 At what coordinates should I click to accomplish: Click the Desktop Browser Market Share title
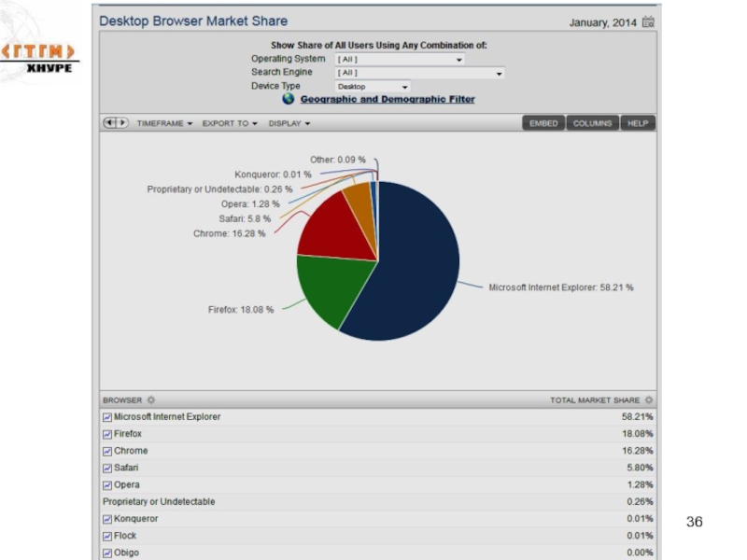pyautogui.click(x=193, y=21)
